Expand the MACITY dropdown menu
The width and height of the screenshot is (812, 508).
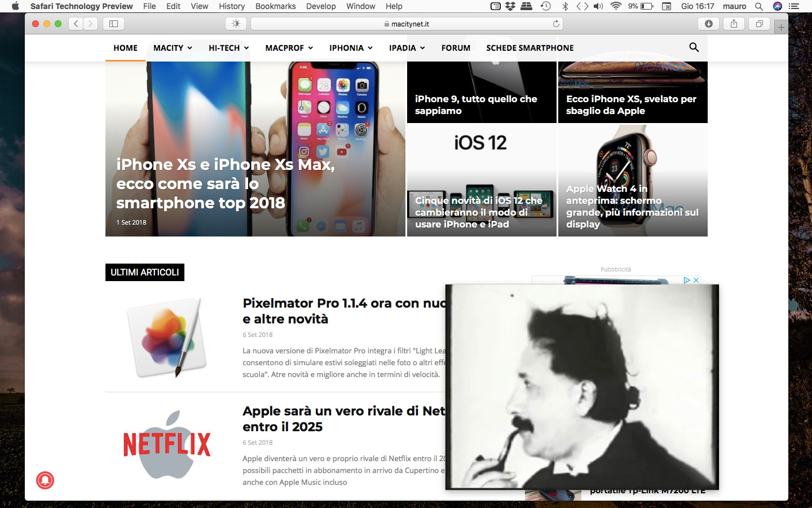(x=172, y=48)
